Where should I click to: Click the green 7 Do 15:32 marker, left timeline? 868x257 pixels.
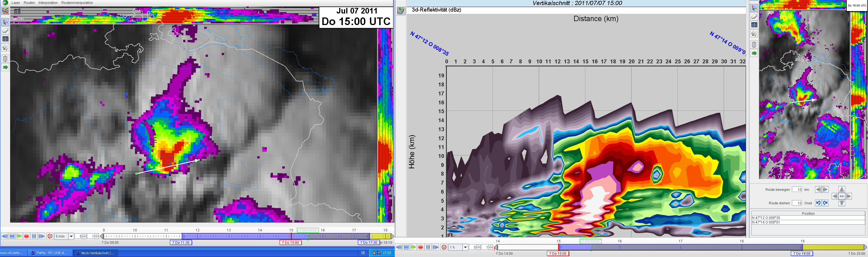(x=308, y=230)
